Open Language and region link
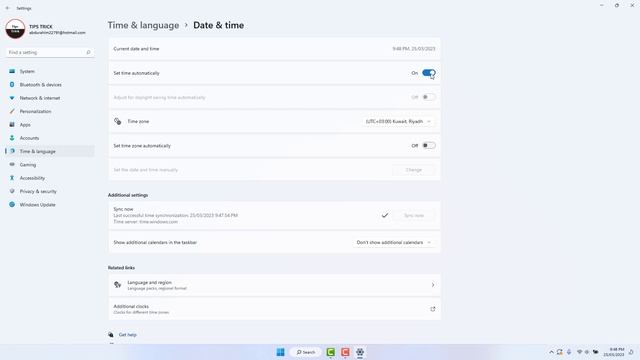The height and width of the screenshot is (360, 640). point(274,285)
